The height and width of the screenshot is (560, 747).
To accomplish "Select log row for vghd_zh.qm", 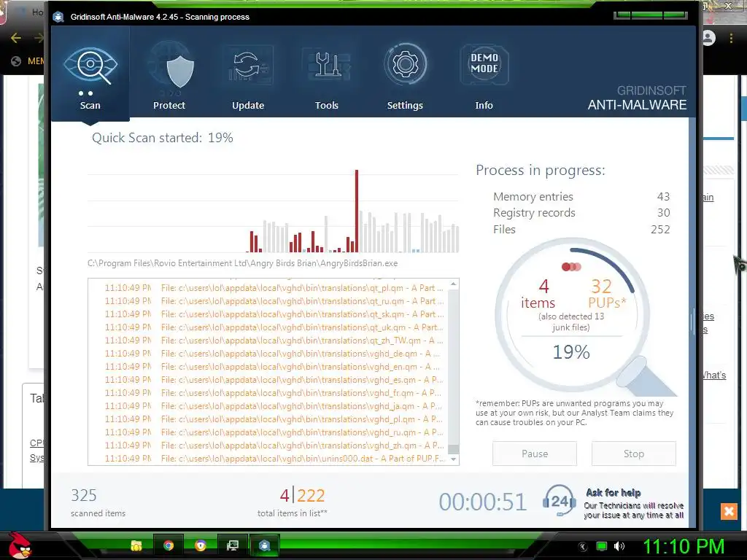I will [274, 446].
